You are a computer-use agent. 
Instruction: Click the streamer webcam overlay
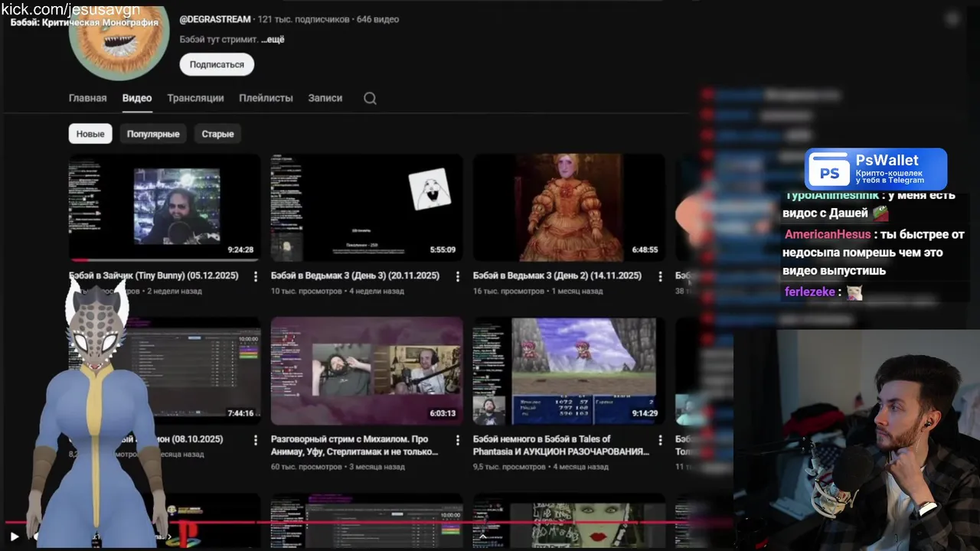point(857,440)
